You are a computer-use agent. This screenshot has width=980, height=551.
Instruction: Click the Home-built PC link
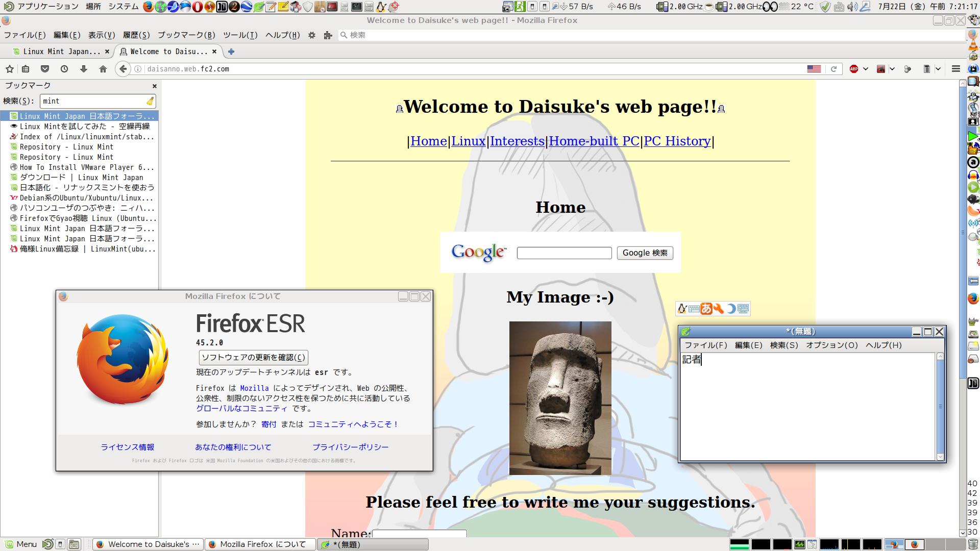[594, 141]
